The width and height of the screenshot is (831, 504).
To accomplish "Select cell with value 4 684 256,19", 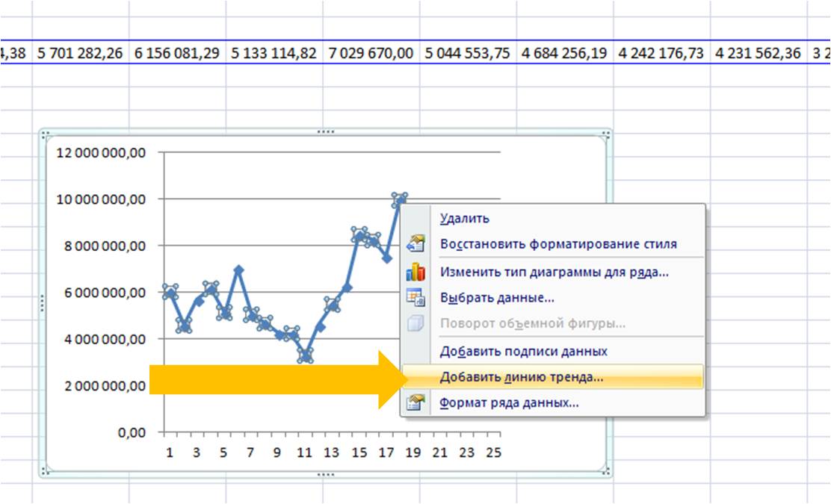I will [x=564, y=53].
